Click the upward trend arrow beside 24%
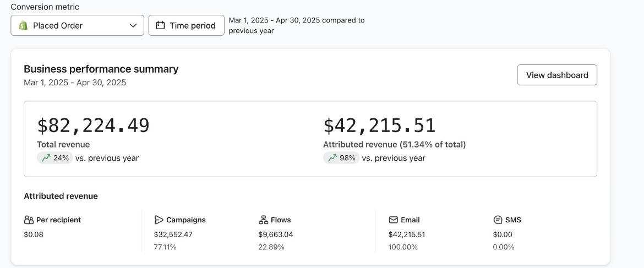The image size is (644, 268). pyautogui.click(x=46, y=158)
